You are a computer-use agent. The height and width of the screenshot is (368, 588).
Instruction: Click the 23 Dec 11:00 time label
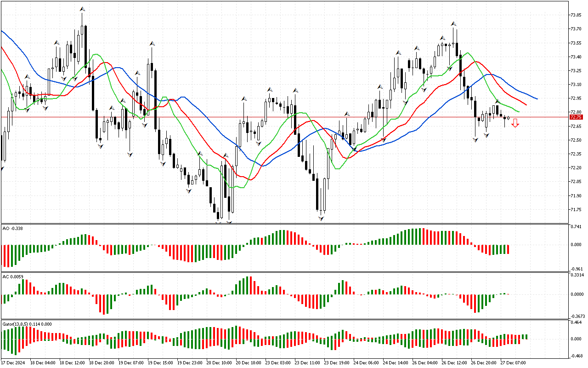[308, 362]
